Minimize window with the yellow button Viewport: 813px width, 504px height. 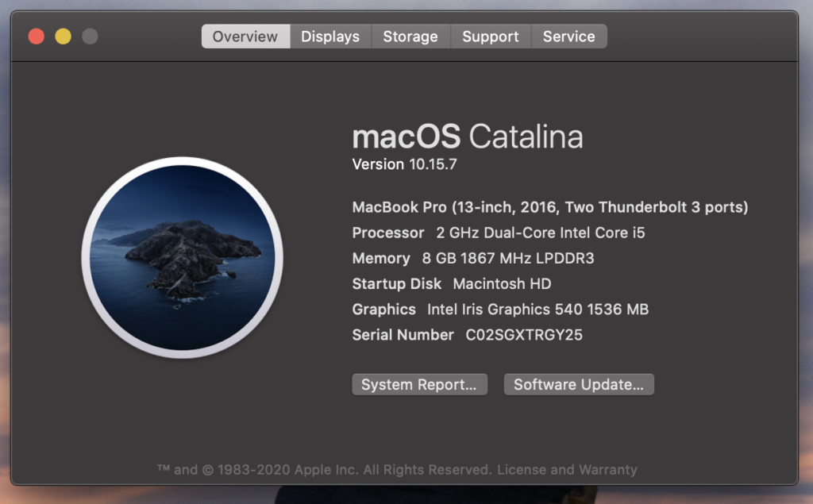63,37
